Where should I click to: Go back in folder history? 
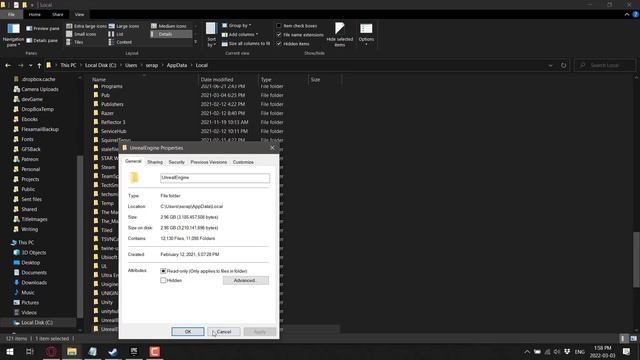click(x=8, y=65)
